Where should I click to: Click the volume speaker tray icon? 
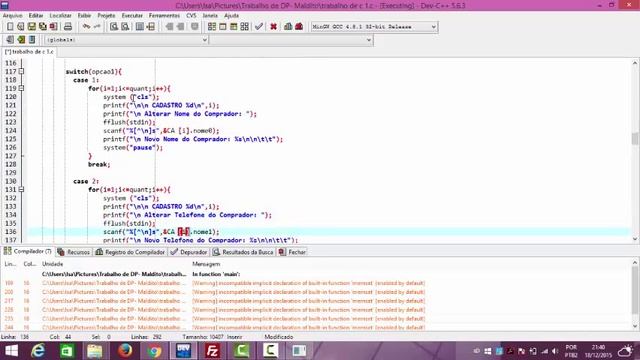tap(555, 351)
